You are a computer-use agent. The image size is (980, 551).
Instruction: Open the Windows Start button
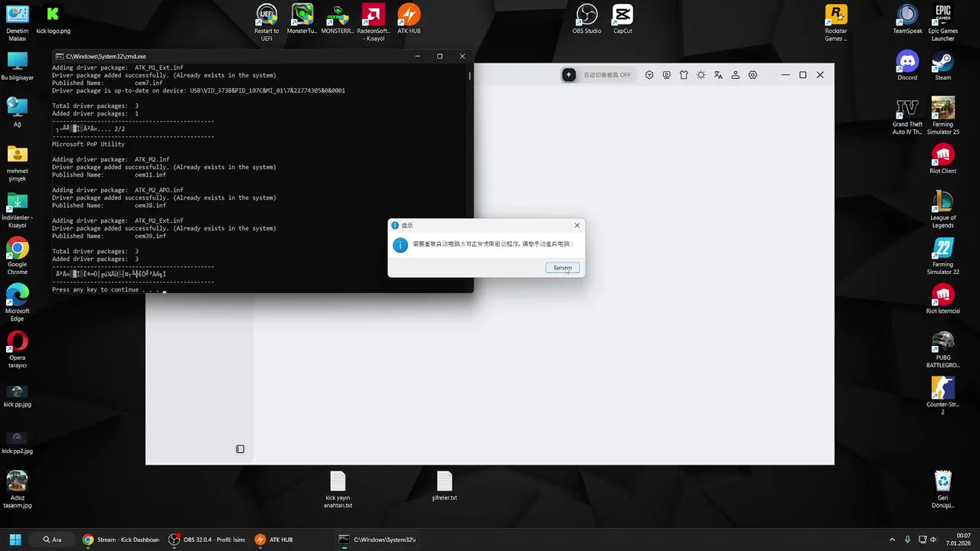coord(15,540)
